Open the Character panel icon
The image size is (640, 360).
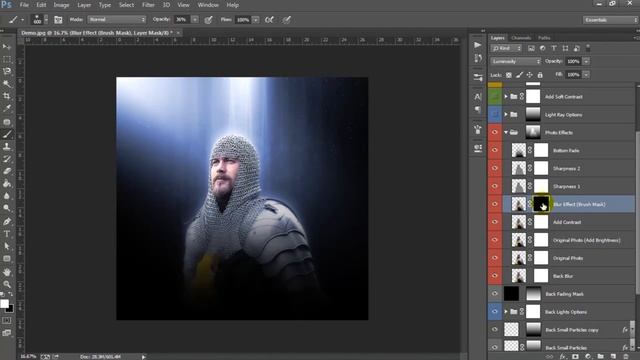pyautogui.click(x=478, y=97)
